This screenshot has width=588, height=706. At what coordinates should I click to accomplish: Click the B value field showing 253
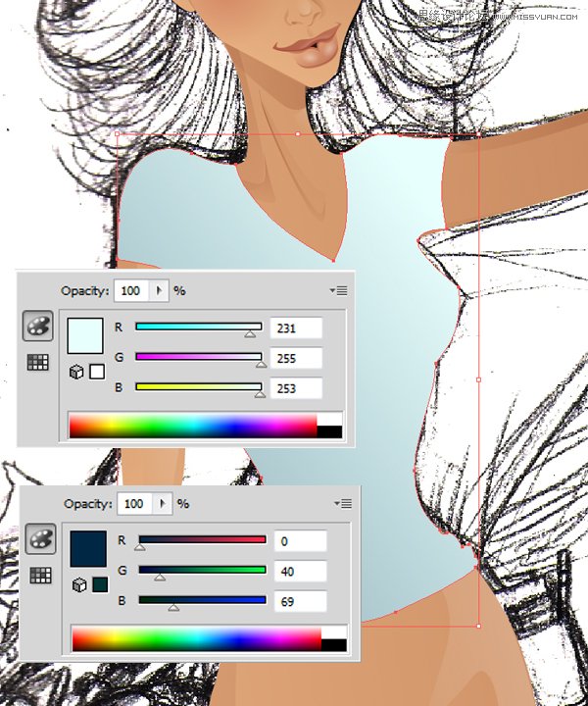point(296,388)
